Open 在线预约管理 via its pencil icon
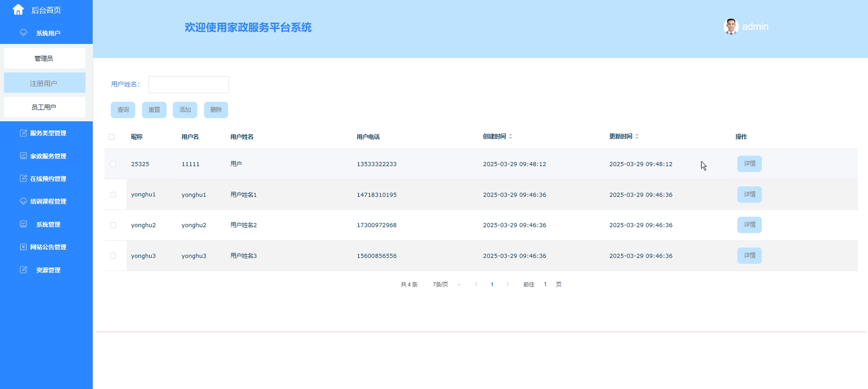 pos(23,178)
